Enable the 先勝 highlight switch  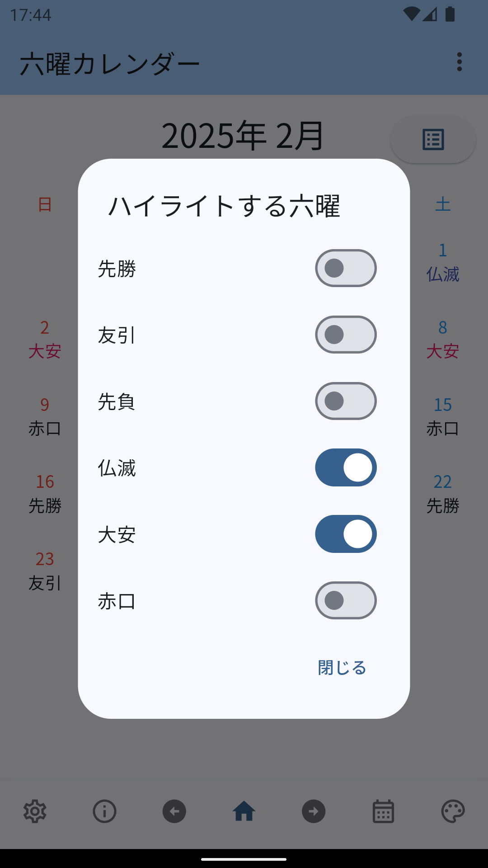(346, 268)
